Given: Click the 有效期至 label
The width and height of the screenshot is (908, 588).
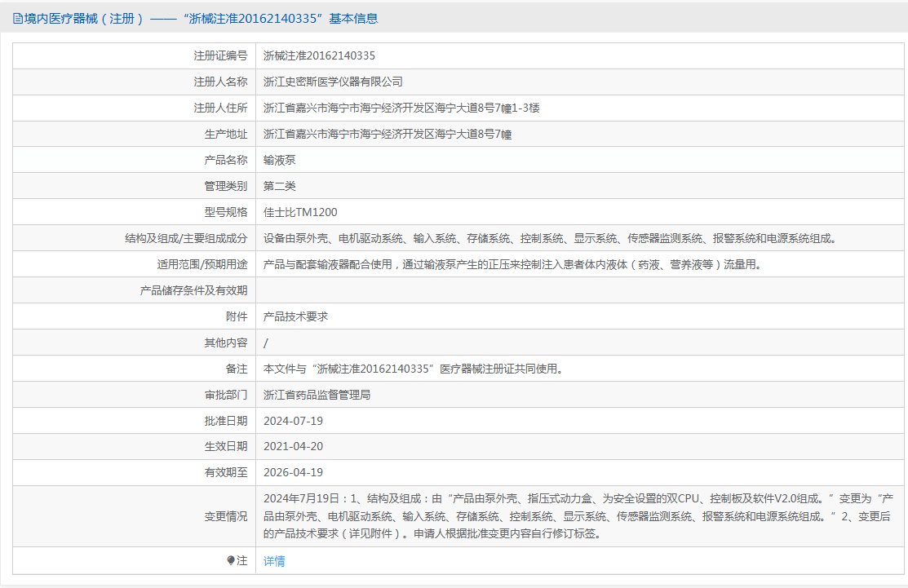Looking at the screenshot, I should tap(226, 472).
